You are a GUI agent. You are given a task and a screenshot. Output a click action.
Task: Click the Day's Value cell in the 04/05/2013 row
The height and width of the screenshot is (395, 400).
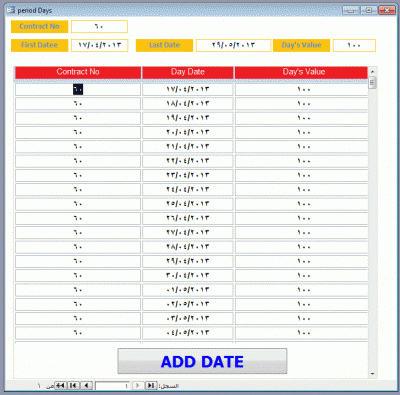coord(301,333)
